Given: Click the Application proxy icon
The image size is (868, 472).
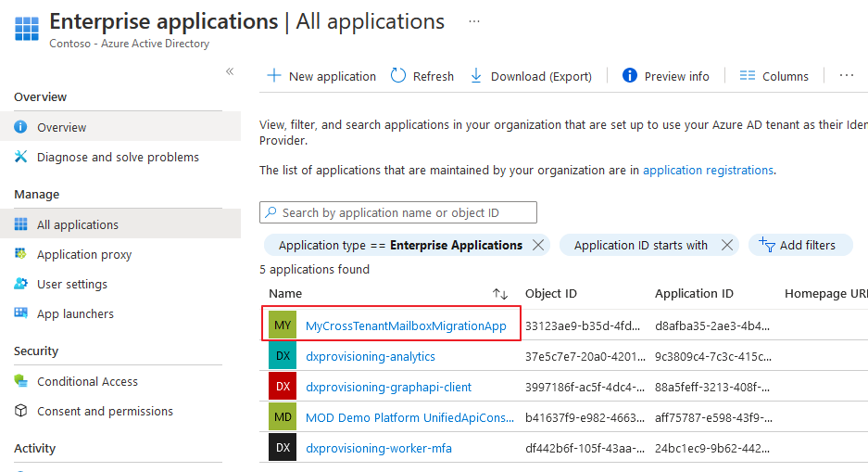Looking at the screenshot, I should tap(20, 254).
